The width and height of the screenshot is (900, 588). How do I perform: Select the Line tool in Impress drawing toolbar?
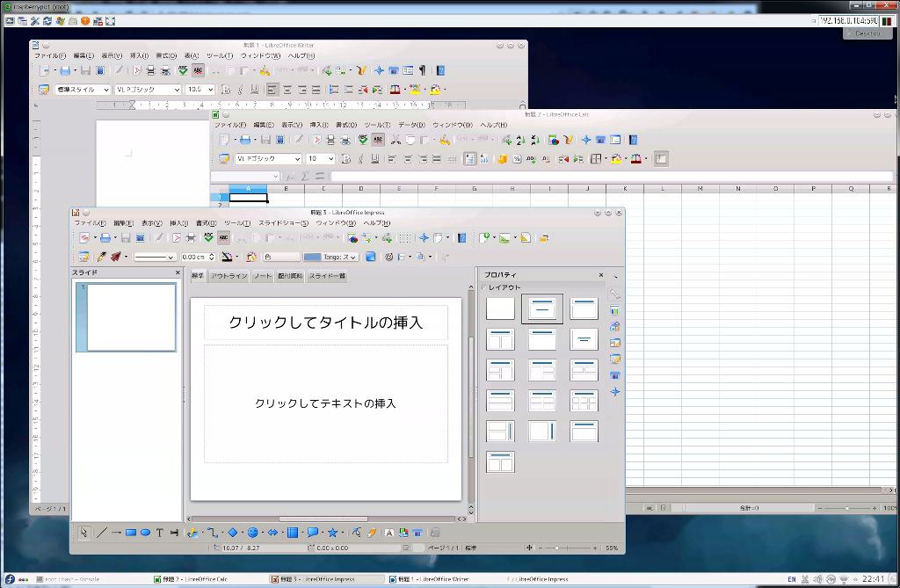[x=102, y=533]
